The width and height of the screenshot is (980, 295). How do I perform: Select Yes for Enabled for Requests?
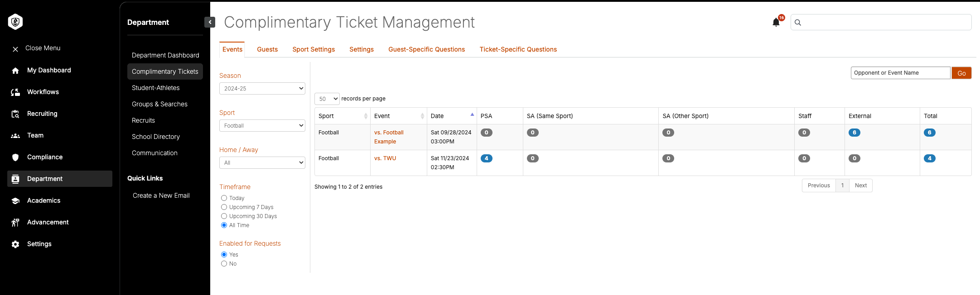coord(224,255)
